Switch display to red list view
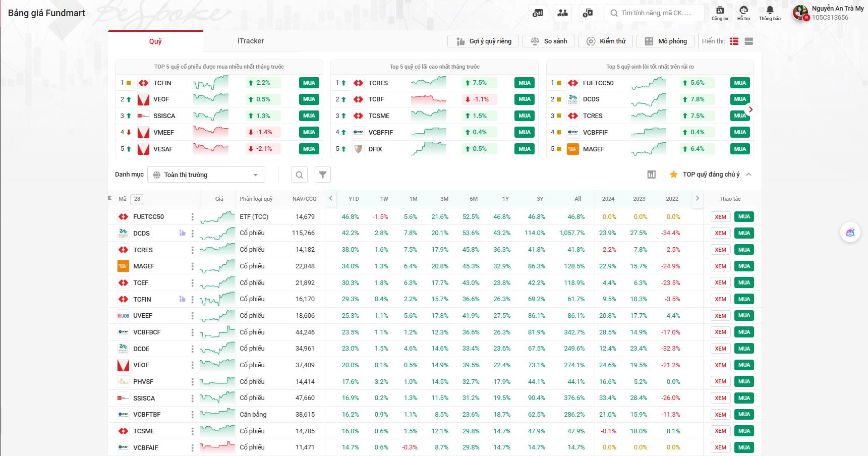This screenshot has height=456, width=868. point(734,41)
